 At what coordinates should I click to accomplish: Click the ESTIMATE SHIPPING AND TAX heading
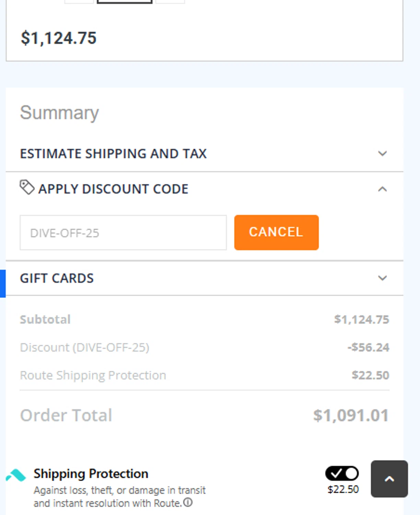pos(113,153)
